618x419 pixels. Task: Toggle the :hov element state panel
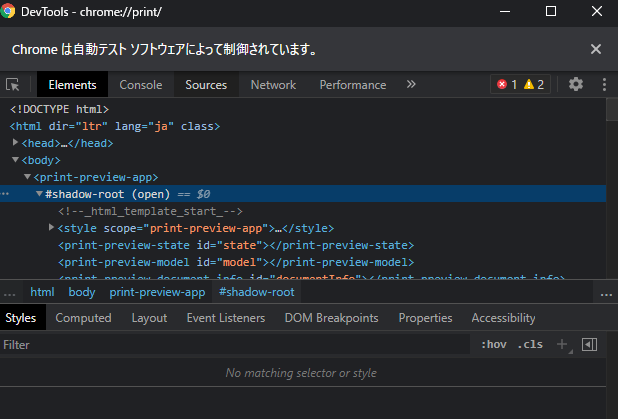[493, 345]
